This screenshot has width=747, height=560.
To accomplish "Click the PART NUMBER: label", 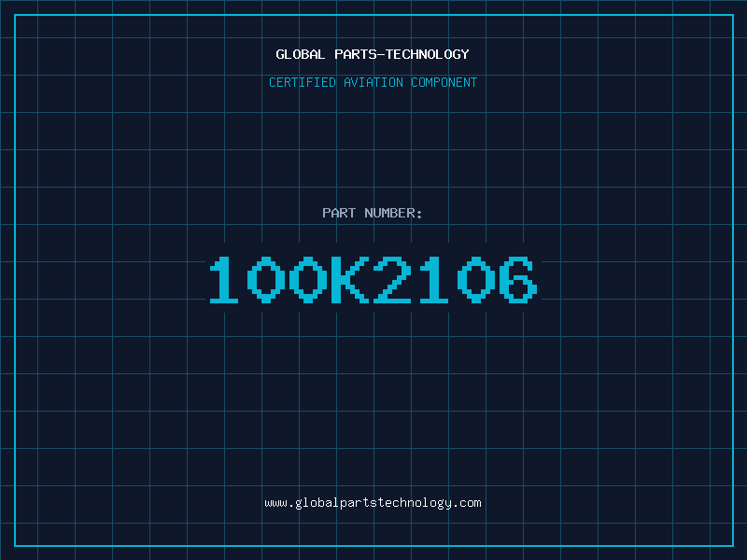I will (373, 213).
